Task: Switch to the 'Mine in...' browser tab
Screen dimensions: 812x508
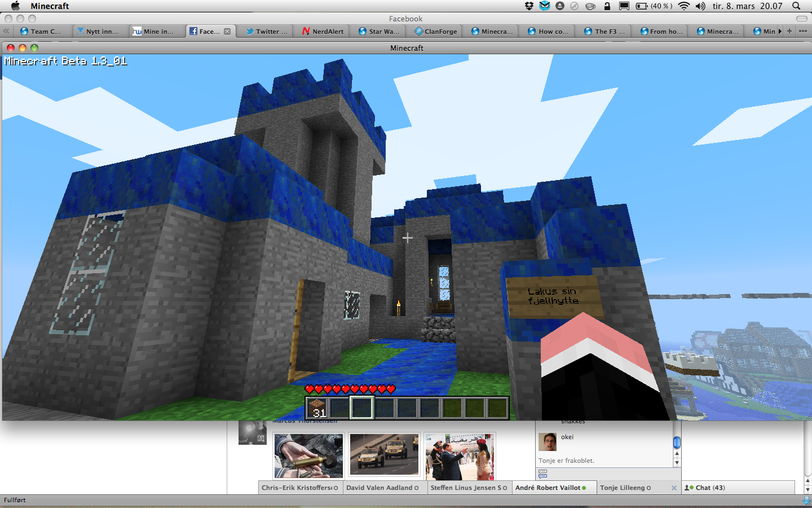Action: click(x=157, y=31)
